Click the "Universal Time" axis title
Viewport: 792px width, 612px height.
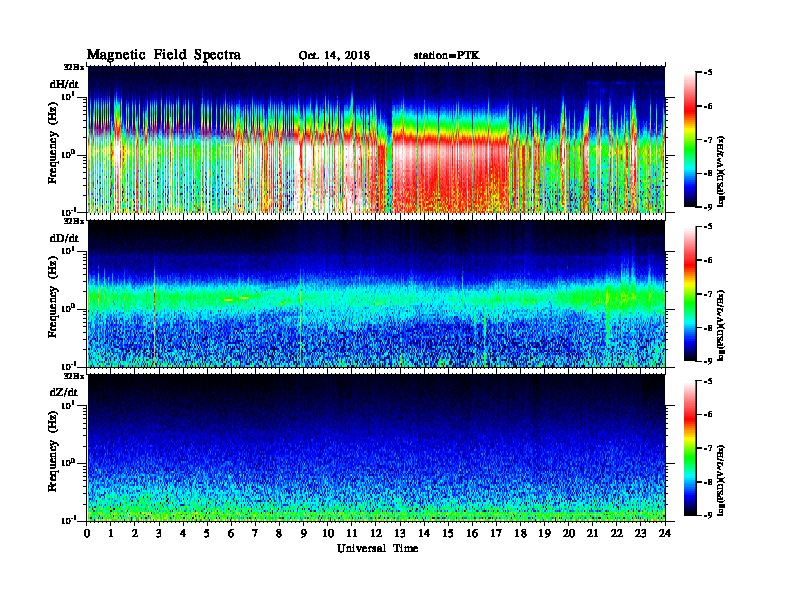(x=377, y=548)
